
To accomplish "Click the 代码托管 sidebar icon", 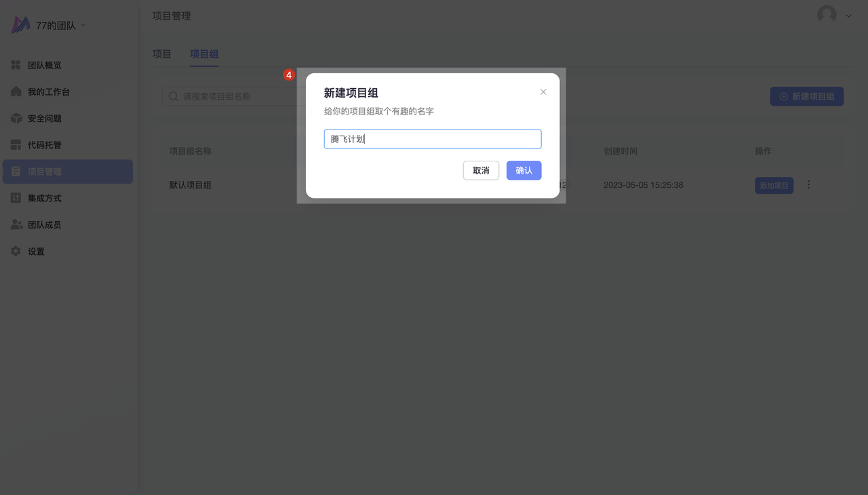I will [x=16, y=144].
